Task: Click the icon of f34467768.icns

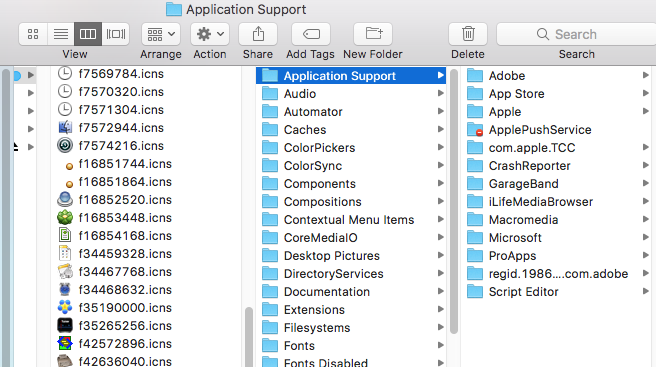Action: tap(65, 272)
